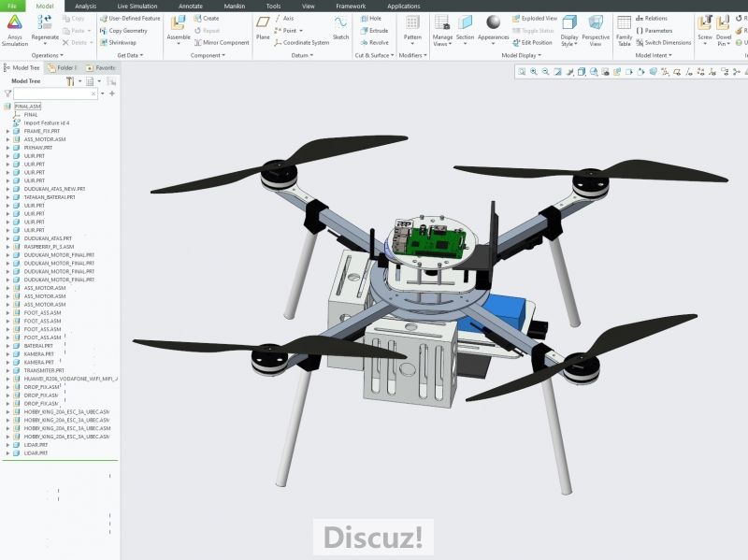This screenshot has width=748, height=560.
Task: Expand the Operations group dropdown
Action: coord(47,55)
